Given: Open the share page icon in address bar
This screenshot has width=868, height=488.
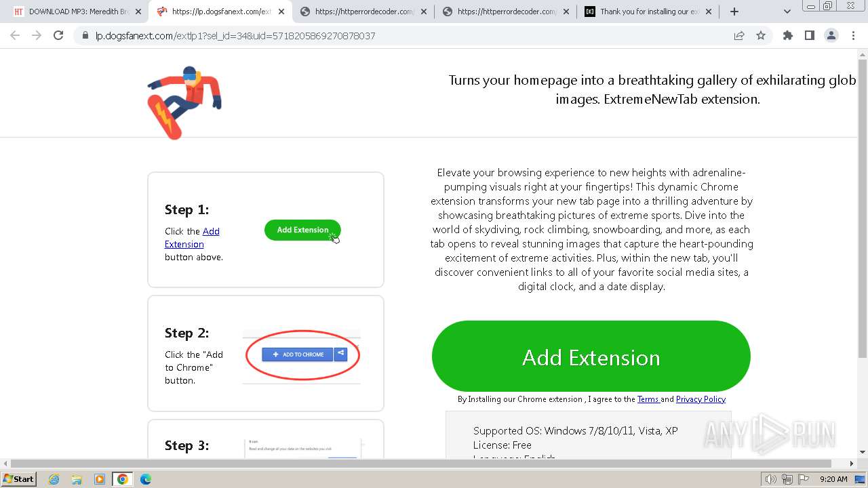Looking at the screenshot, I should [x=739, y=36].
